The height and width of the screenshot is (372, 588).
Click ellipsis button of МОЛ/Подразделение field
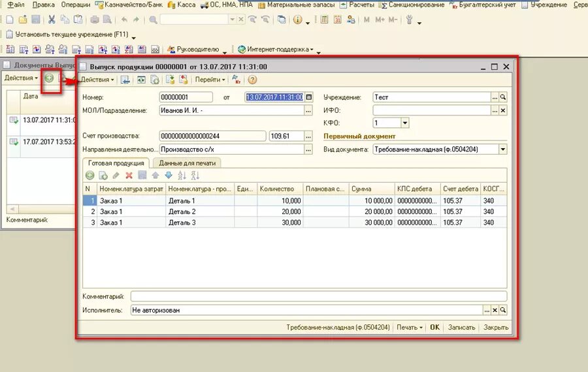point(308,110)
